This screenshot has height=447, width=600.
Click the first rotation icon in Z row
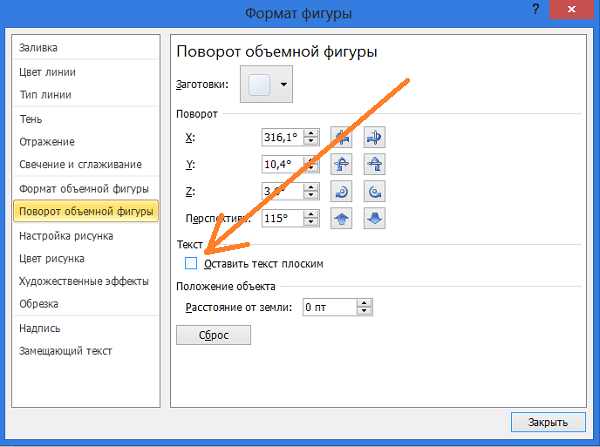(342, 191)
